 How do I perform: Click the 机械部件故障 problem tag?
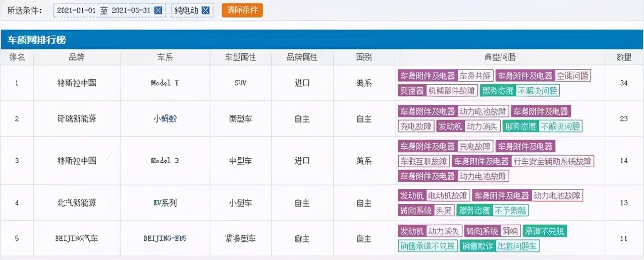point(451,91)
